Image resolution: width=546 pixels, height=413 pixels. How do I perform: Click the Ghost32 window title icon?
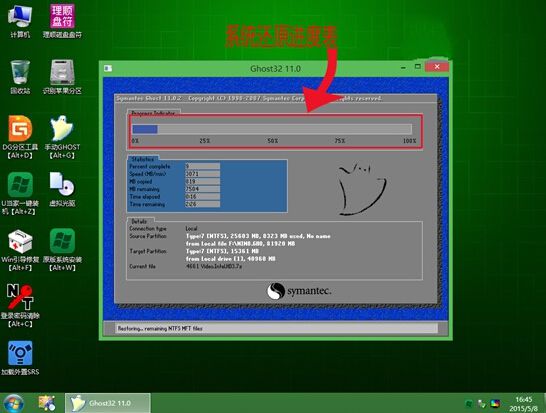click(x=108, y=68)
